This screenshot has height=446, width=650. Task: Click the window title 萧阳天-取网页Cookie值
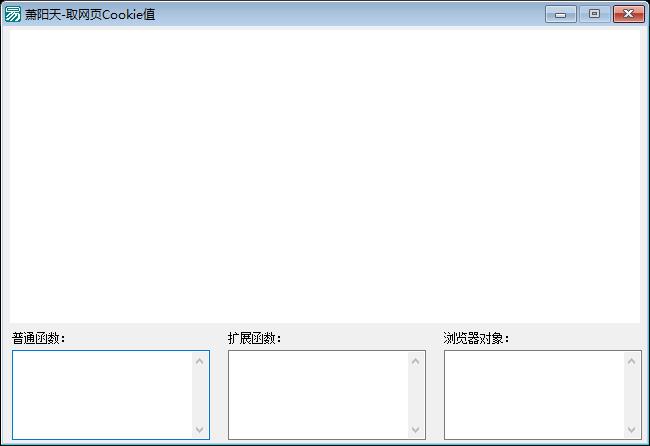point(90,15)
